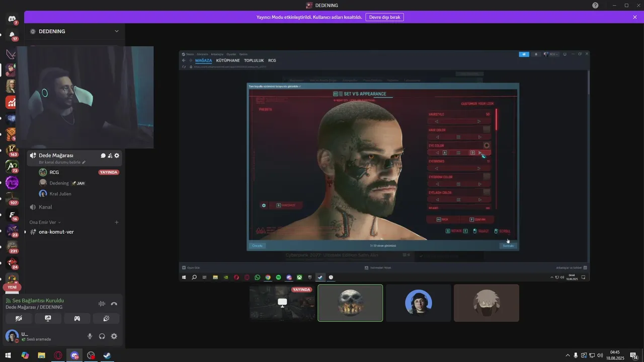Open server icon with 163 badge

point(12,150)
